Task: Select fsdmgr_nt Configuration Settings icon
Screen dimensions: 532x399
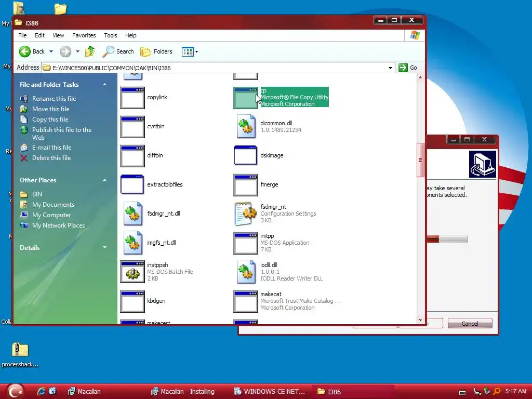Action: pos(245,214)
